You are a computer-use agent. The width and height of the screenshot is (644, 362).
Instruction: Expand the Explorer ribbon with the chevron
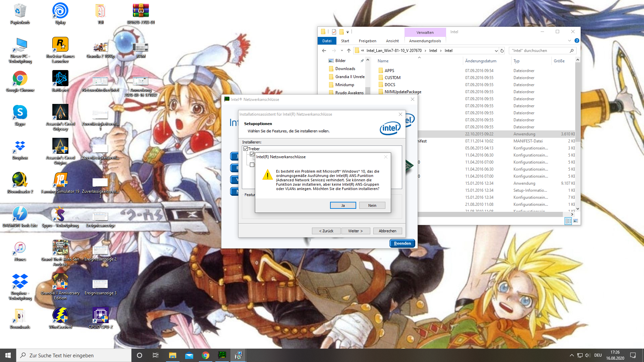(x=570, y=41)
